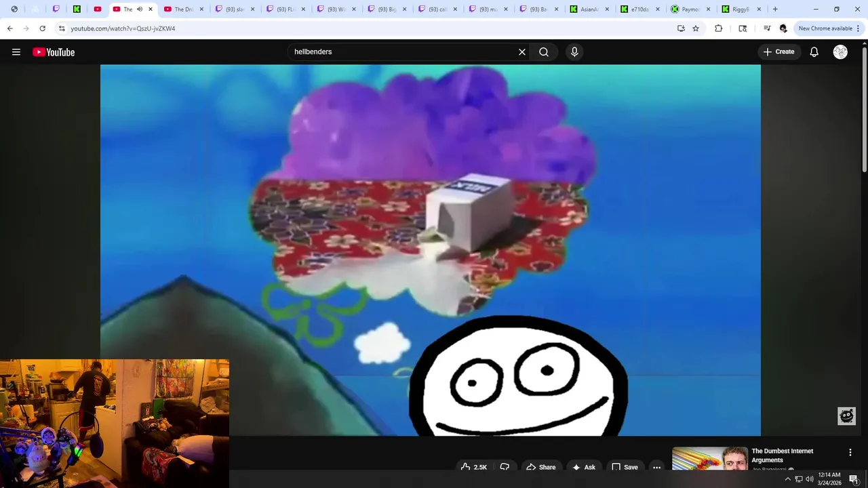Switch to the (93) sla... Twitch tab
Screen dimensions: 868x488
[x=233, y=9]
